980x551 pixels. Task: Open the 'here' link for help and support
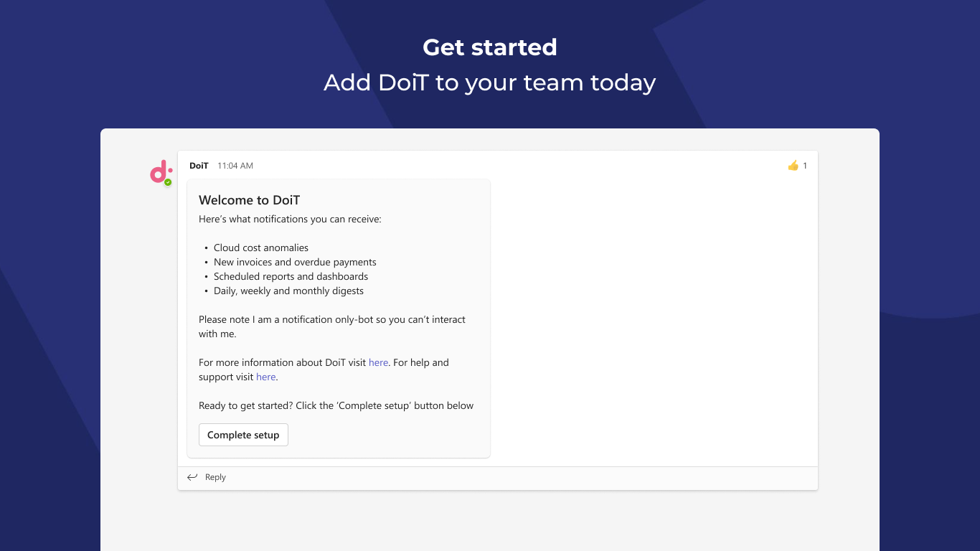coord(265,377)
